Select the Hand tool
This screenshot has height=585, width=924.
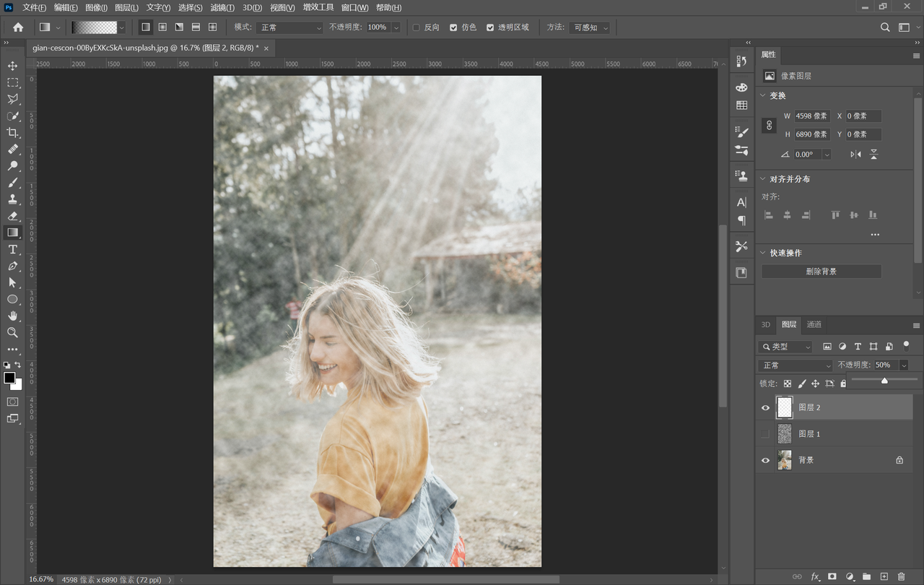[x=12, y=316]
